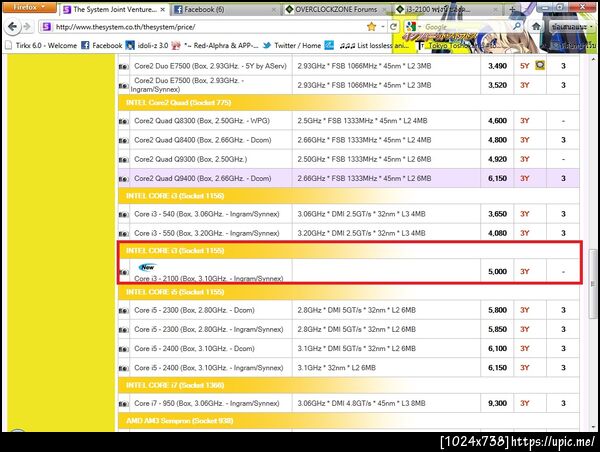Screen dimensions: 600x452
Task: Focus the URL address field
Action: (209, 27)
